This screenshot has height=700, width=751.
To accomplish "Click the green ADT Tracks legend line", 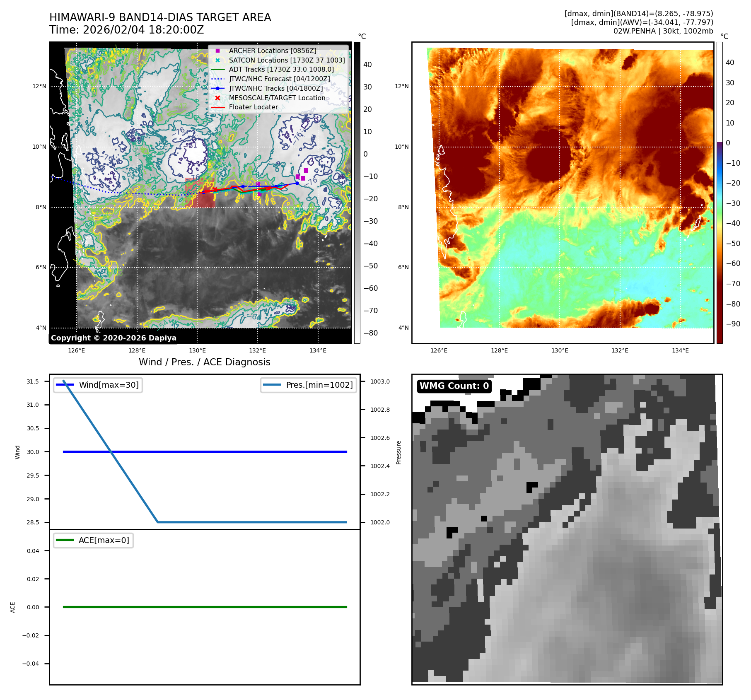I will 217,70.
